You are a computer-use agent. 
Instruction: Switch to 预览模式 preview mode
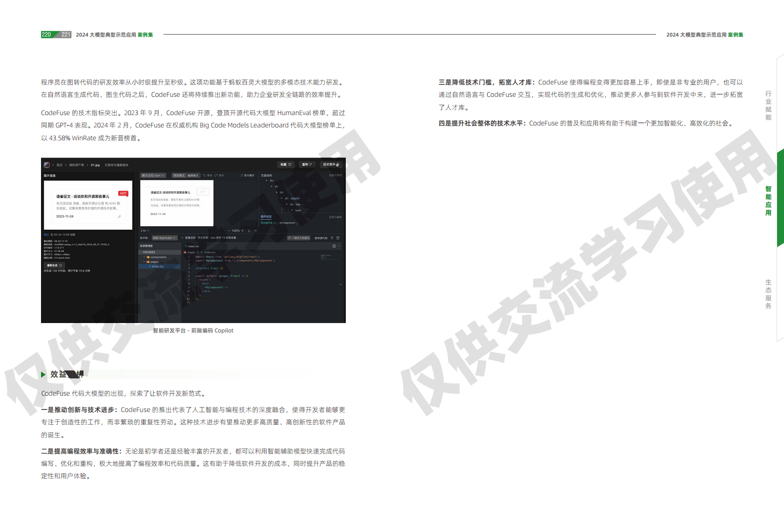point(178,175)
